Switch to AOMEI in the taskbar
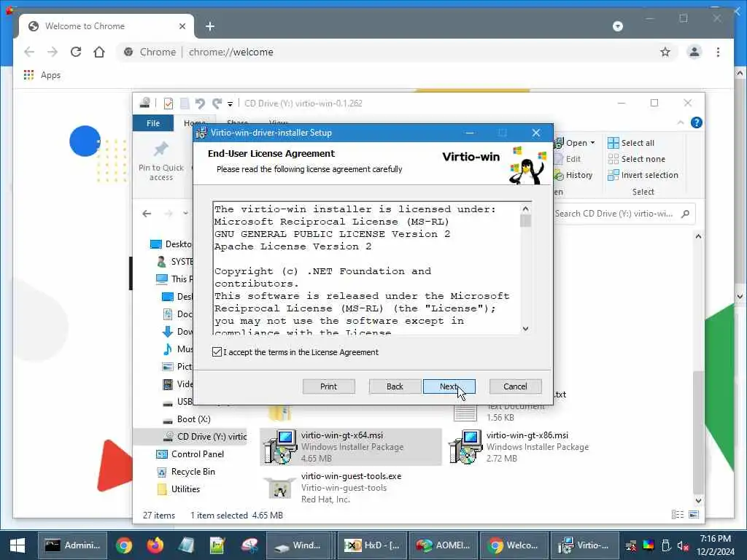 click(443, 545)
